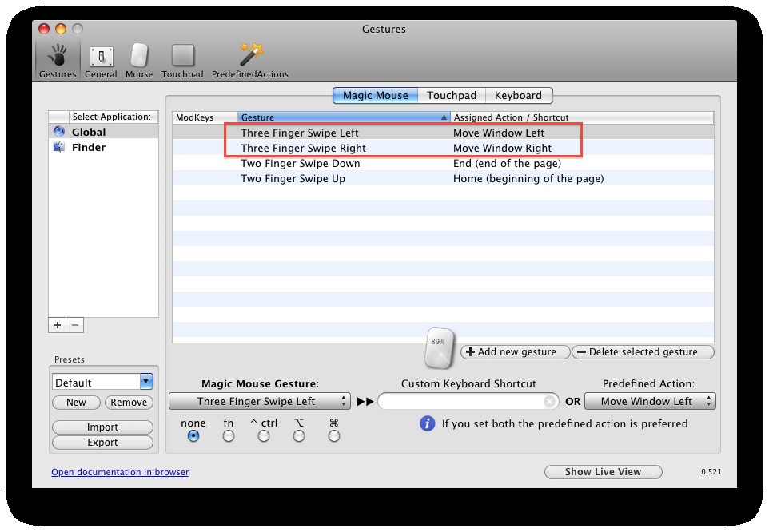Click the version number 0.521
Image resolution: width=769 pixels, height=532 pixels.
[711, 472]
